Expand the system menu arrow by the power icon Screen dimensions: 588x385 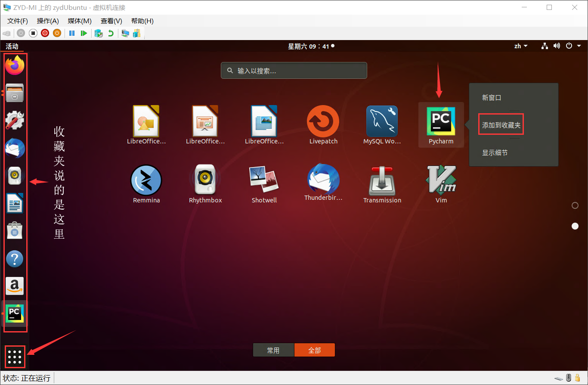579,46
